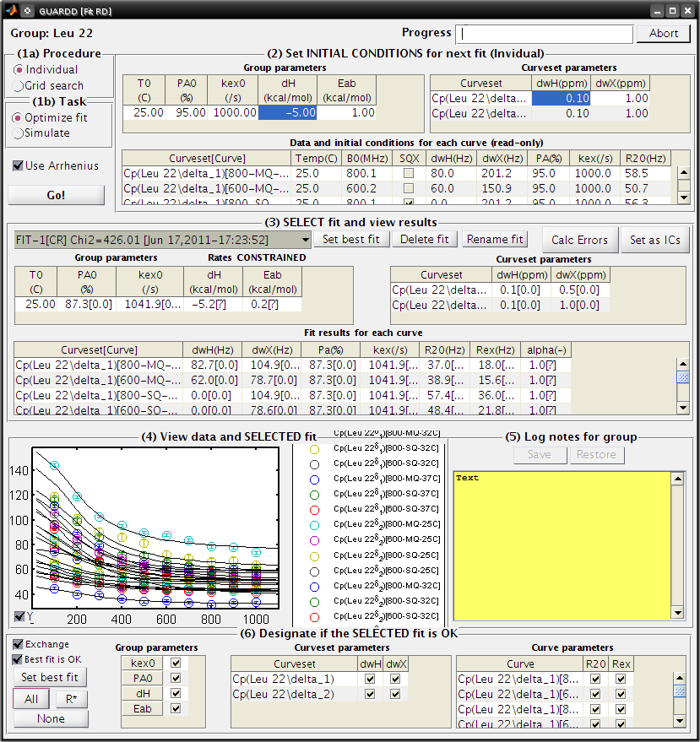This screenshot has width=700, height=742.
Task: Toggle the PA0 group parameter checkbox
Action: click(176, 678)
